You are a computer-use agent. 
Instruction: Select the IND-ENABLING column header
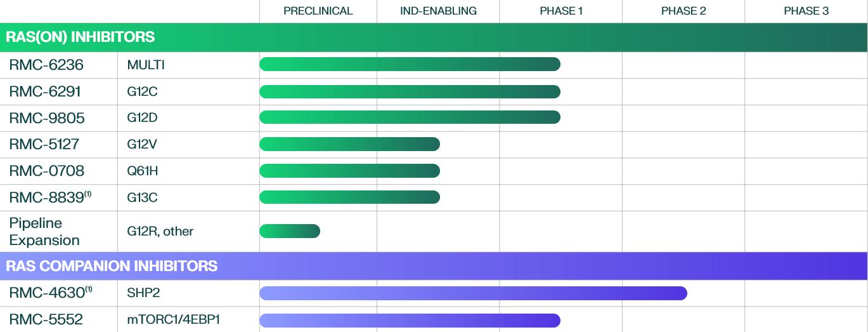(x=438, y=11)
